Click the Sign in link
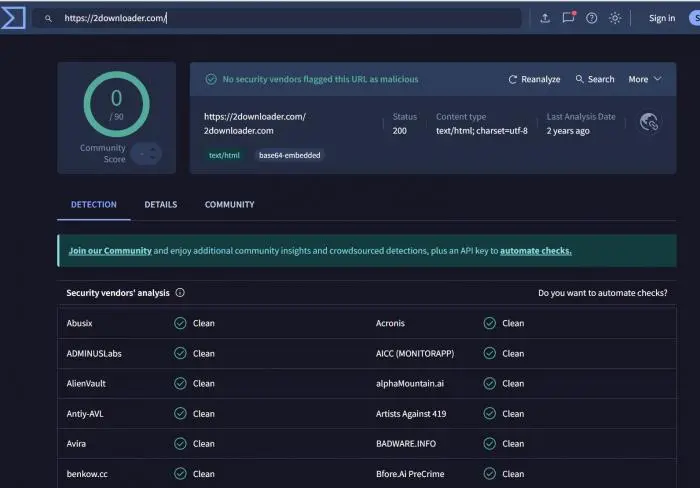 tap(662, 18)
